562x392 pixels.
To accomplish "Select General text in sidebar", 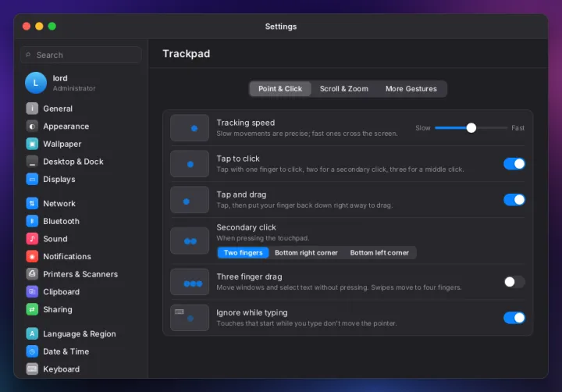I will point(58,109).
